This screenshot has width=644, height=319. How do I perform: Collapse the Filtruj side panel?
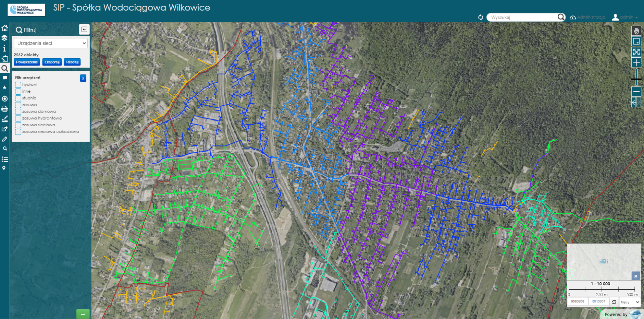pyautogui.click(x=84, y=29)
